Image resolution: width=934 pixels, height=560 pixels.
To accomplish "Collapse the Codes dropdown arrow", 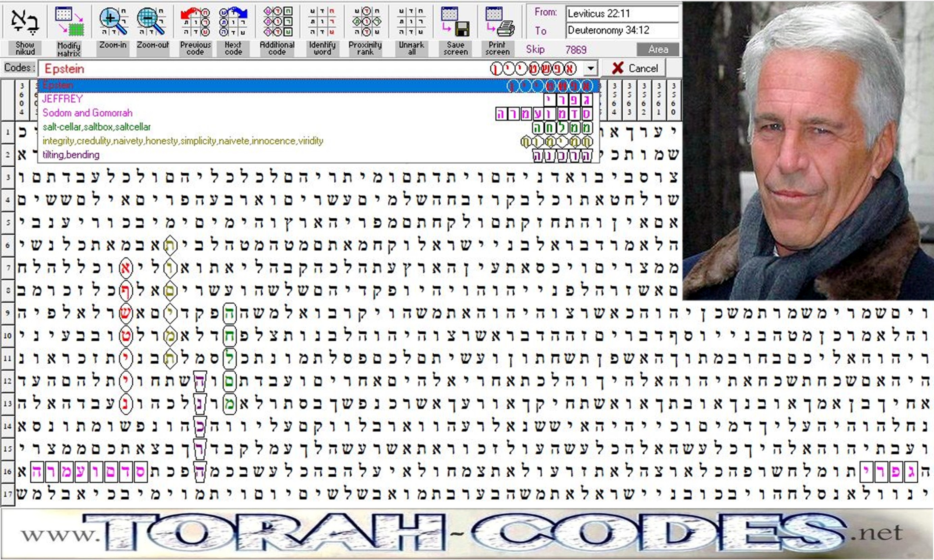I will (591, 69).
